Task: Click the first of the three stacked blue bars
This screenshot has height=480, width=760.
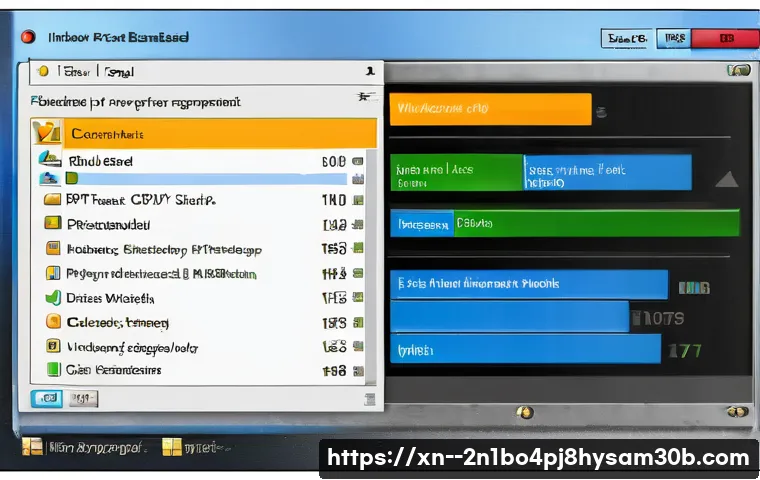Action: pyautogui.click(x=529, y=284)
